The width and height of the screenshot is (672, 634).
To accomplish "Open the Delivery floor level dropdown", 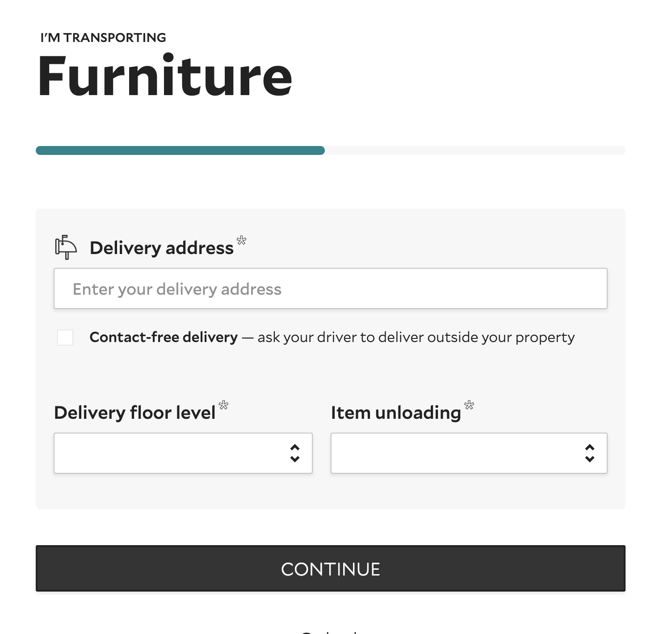I will pyautogui.click(x=183, y=453).
